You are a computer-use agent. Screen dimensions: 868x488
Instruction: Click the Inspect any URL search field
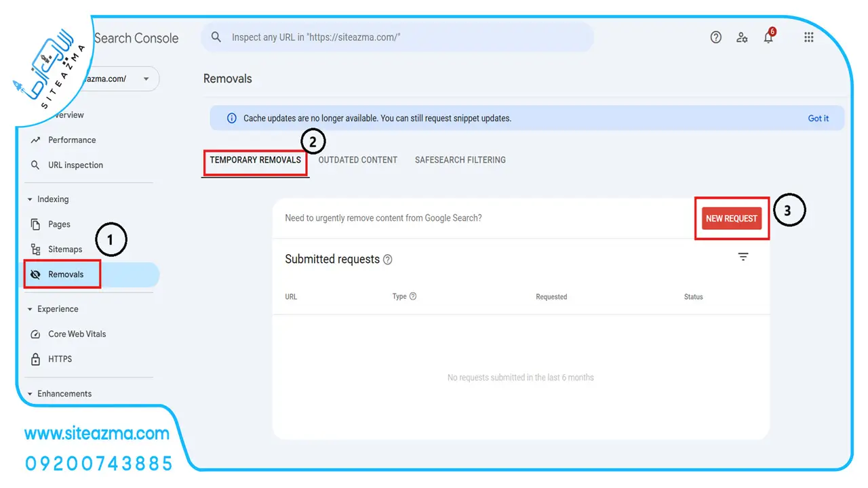(x=397, y=37)
